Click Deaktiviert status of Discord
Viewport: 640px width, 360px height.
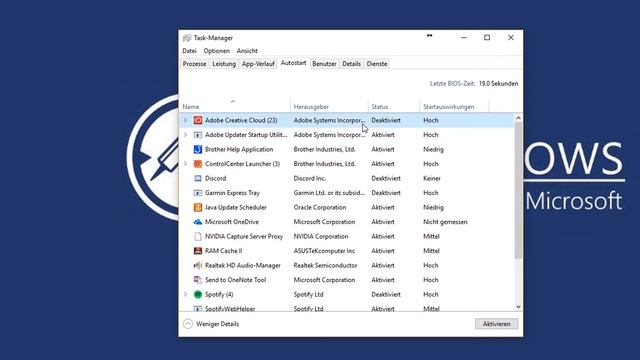pos(386,178)
